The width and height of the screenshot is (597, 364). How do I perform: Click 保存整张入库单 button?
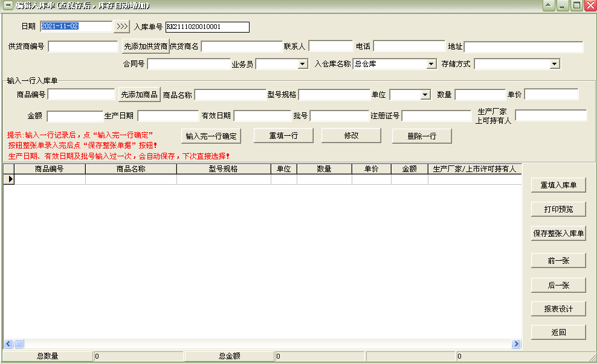coord(558,234)
